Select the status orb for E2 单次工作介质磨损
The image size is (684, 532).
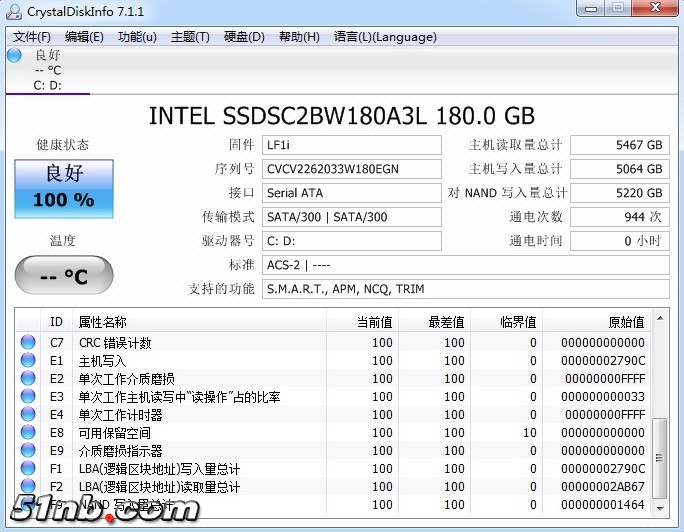point(28,379)
